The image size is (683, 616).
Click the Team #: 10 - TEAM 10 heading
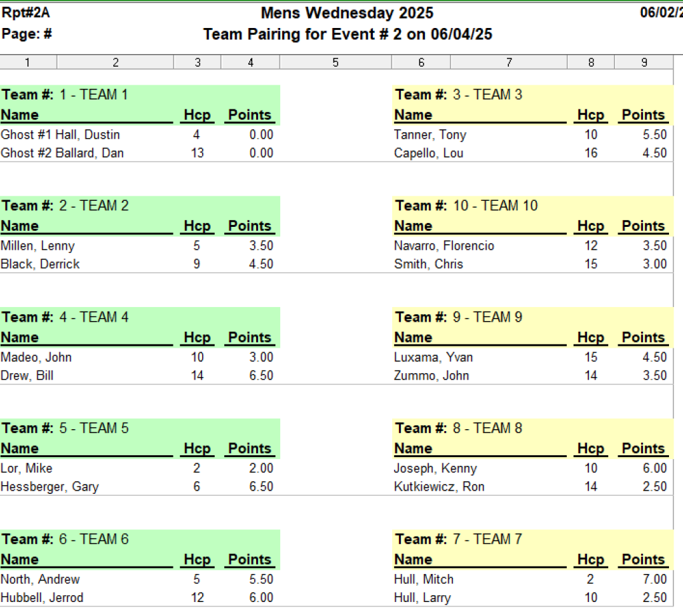(x=466, y=206)
